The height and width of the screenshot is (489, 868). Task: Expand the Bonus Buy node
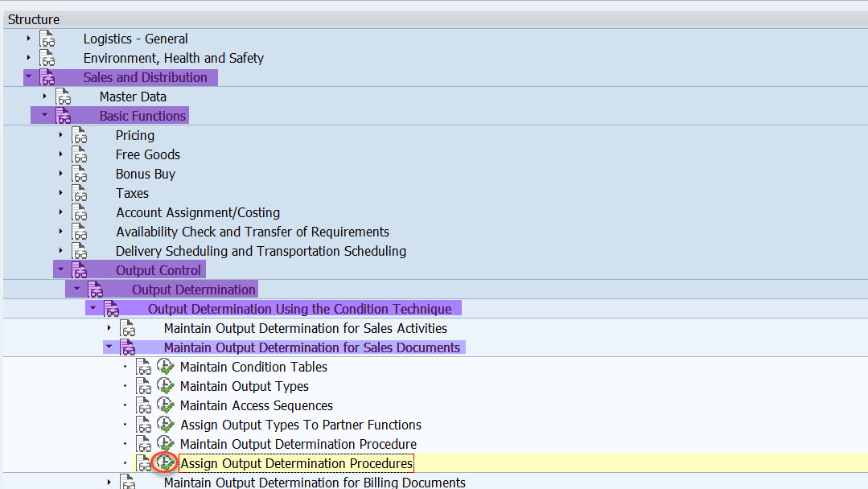tap(60, 174)
